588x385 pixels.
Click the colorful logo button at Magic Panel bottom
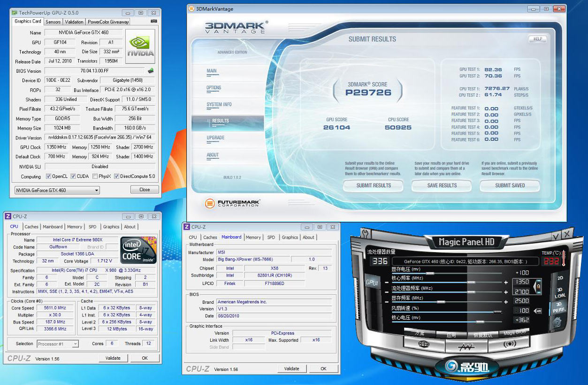(467, 366)
